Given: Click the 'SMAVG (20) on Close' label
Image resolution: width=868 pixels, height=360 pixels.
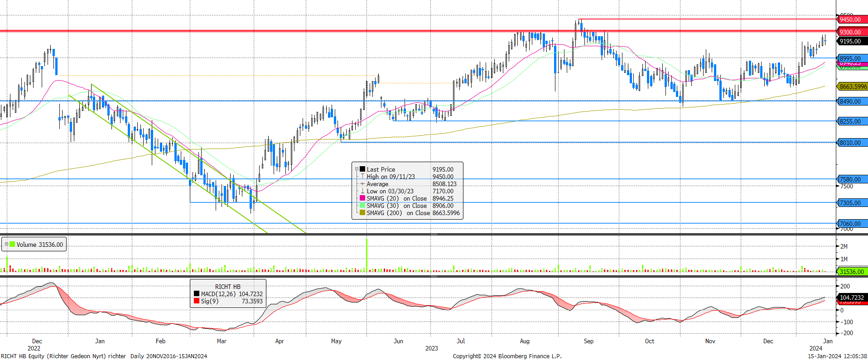Looking at the screenshot, I should [x=397, y=198].
